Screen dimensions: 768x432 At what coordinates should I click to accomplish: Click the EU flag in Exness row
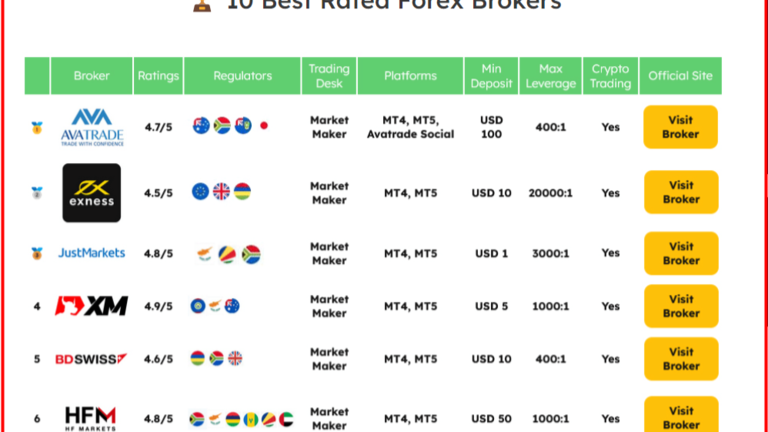[200, 192]
